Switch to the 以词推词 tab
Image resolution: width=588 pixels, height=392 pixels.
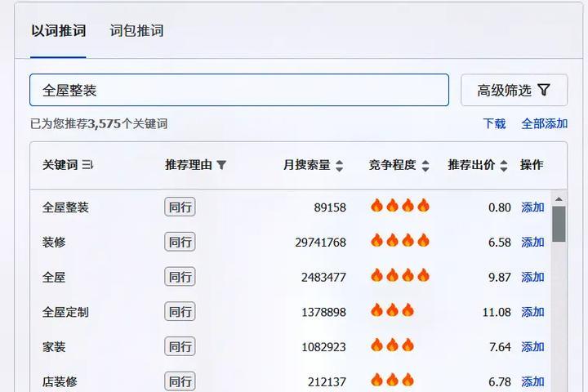tap(59, 31)
